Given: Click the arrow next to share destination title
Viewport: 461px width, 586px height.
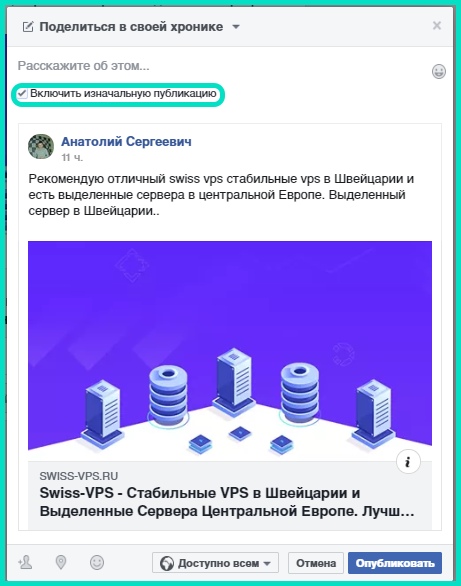Looking at the screenshot, I should pos(236,27).
